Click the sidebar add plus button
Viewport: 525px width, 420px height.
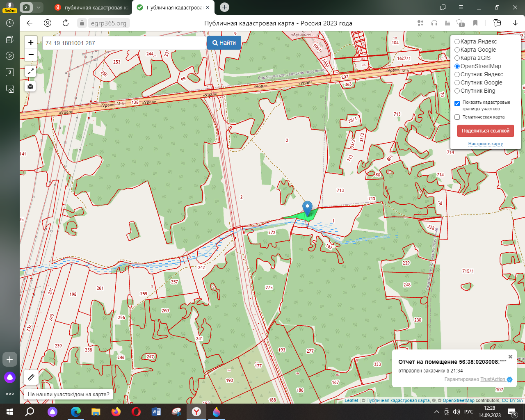10,359
